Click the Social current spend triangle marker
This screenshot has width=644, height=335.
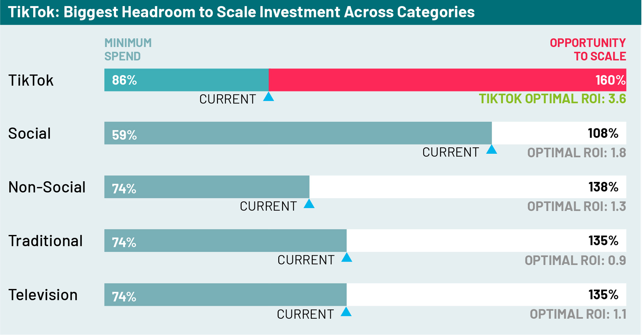491,150
